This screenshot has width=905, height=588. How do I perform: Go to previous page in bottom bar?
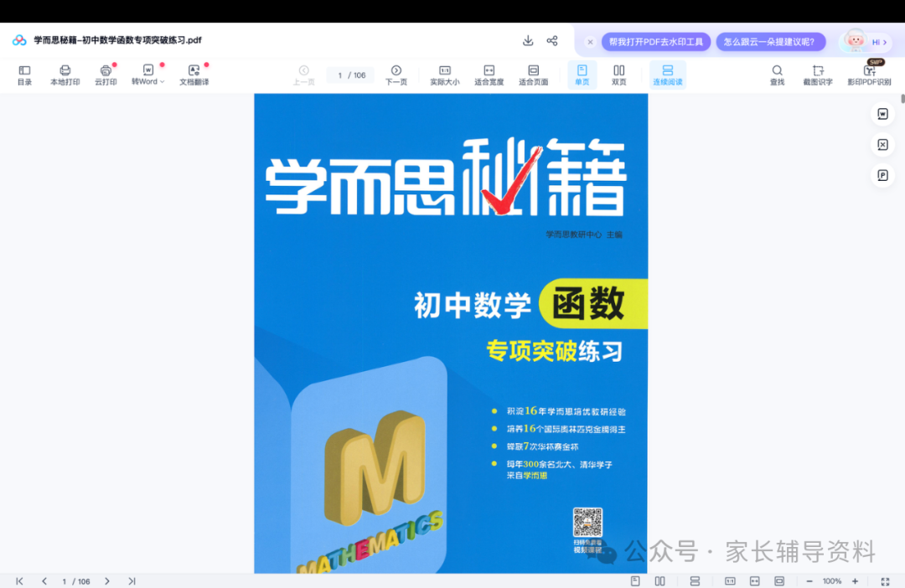pyautogui.click(x=44, y=581)
